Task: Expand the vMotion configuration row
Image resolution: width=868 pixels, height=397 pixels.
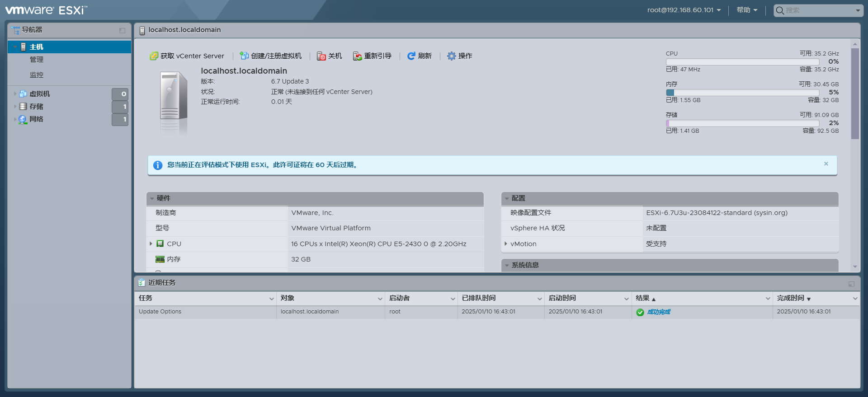Action: coord(506,243)
